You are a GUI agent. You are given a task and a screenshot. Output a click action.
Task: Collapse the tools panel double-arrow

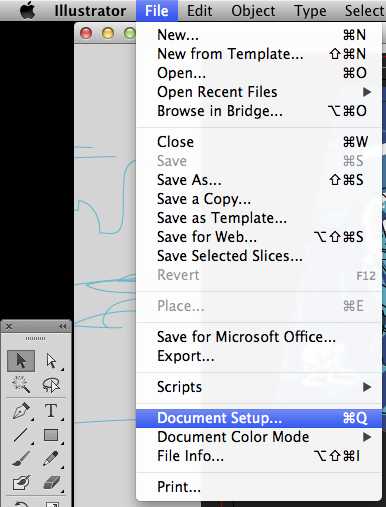(62, 327)
